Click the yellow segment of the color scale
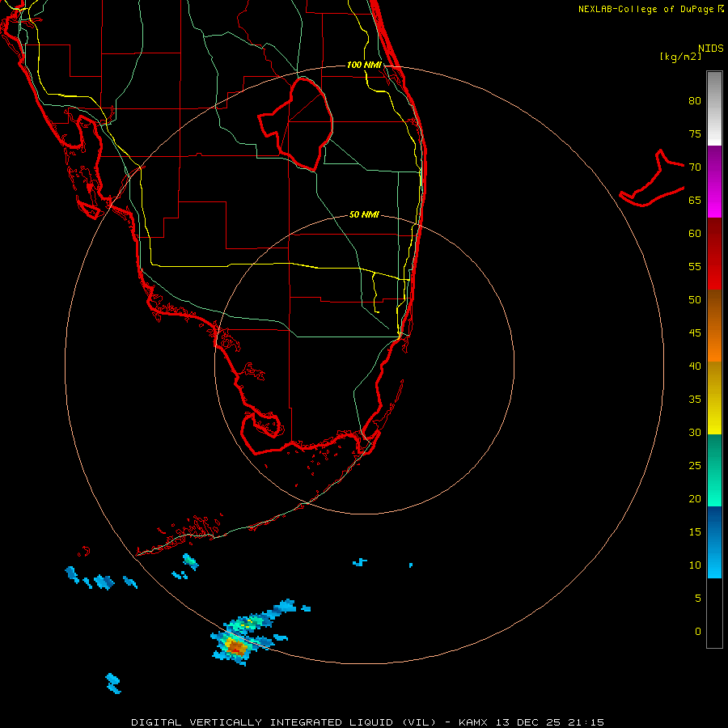 (x=714, y=398)
